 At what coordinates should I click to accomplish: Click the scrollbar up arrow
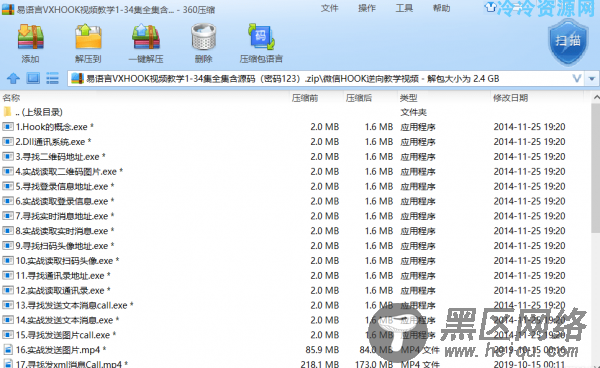(596, 98)
